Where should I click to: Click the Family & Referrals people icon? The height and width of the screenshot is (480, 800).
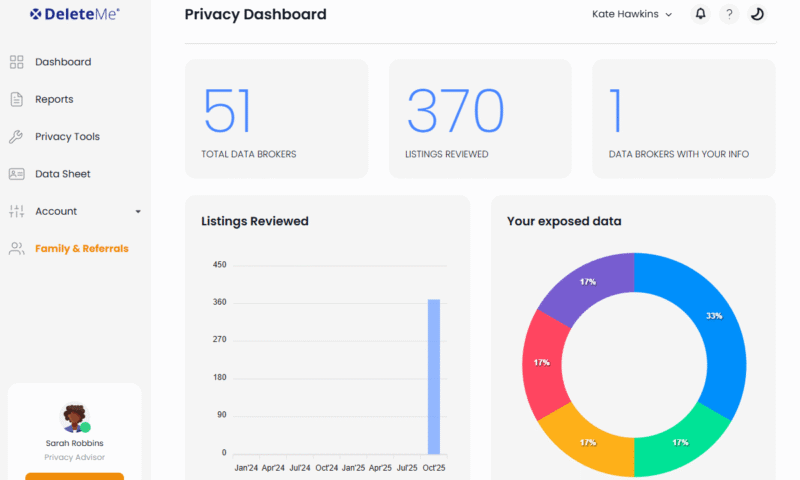point(16,248)
